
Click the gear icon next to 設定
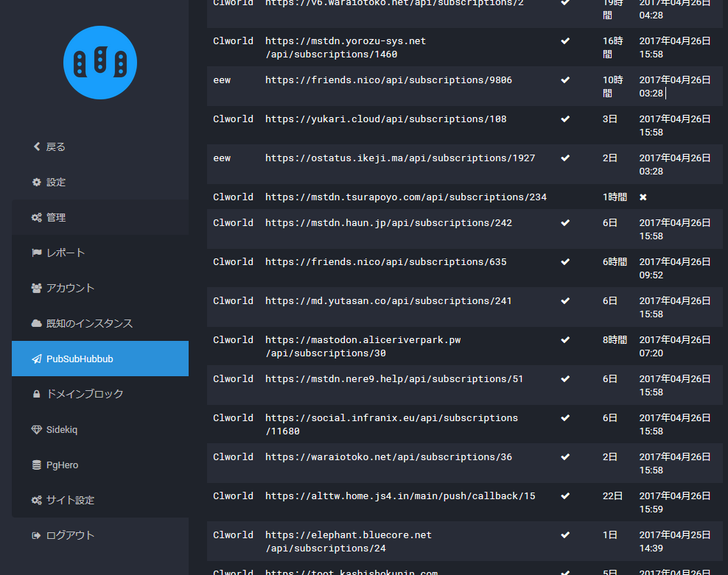point(36,182)
